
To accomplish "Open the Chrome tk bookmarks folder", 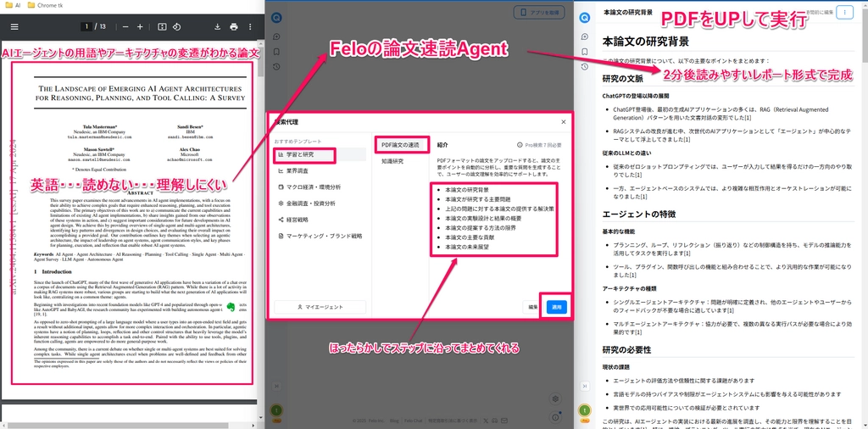I will 47,5.
